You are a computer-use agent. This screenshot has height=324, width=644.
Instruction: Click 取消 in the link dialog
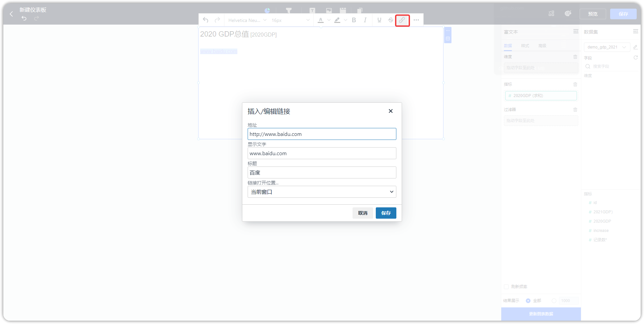click(362, 213)
